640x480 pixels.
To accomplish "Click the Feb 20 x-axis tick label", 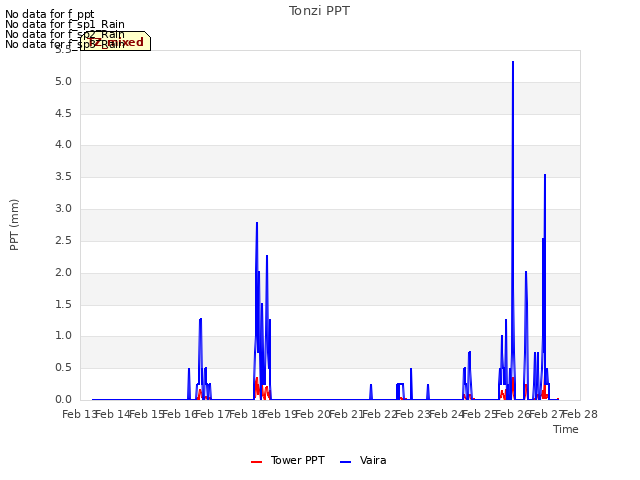I will coord(313,414).
